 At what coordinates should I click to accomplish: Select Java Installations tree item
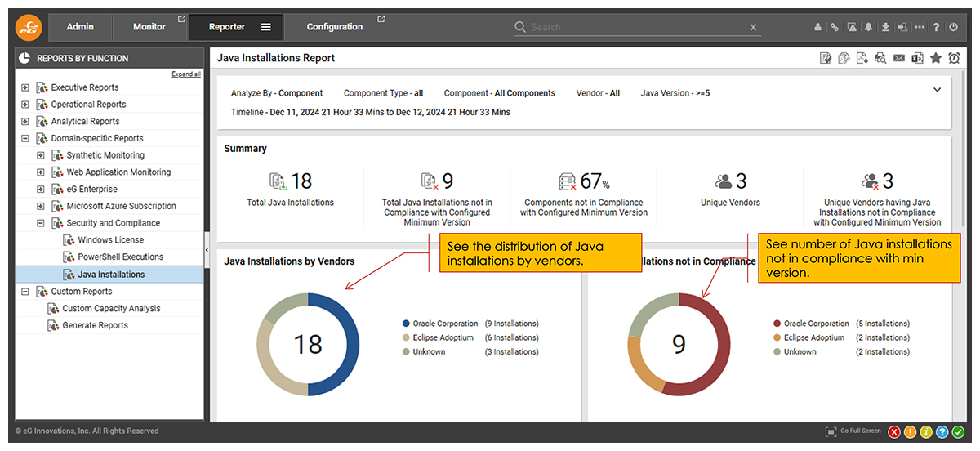[x=109, y=275]
